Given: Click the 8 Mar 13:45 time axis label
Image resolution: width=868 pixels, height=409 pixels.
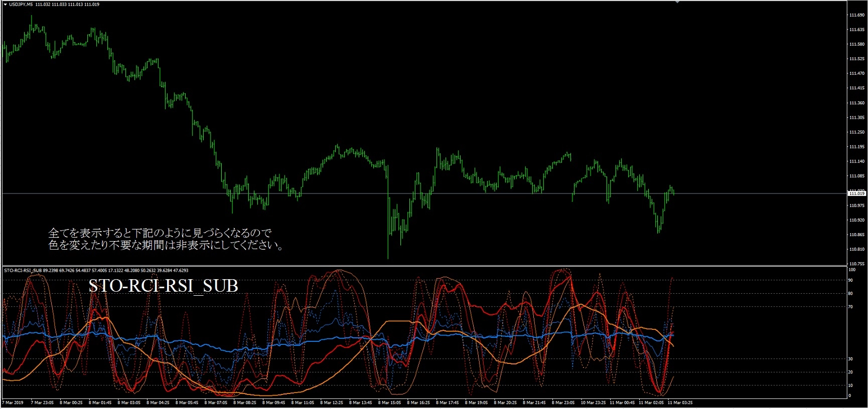Looking at the screenshot, I should point(361,402).
